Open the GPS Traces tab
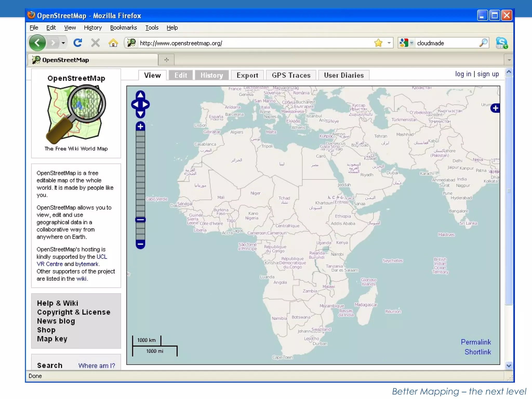Viewport: 532px width, 399px height. tap(291, 75)
